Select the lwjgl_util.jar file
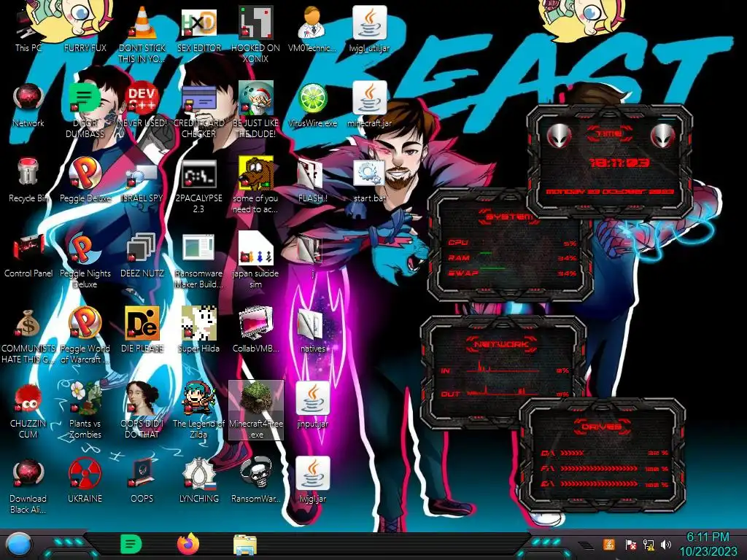Viewport: 747px width, 560px height. [369, 30]
